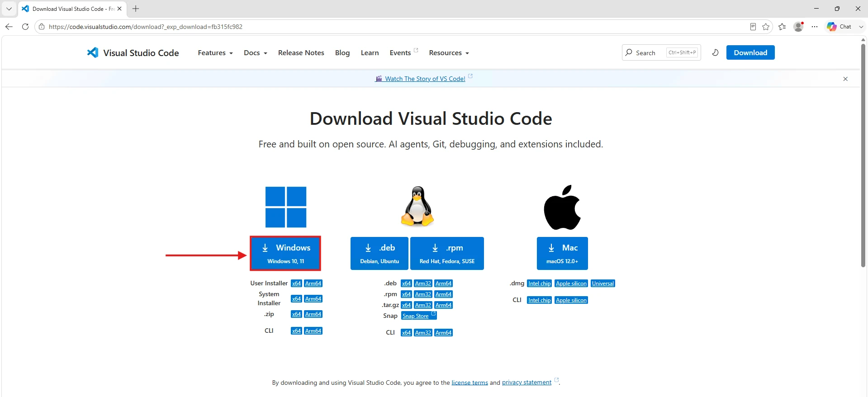Screen dimensions: 868x397
Task: Expand the Resources dropdown menu
Action: pos(449,53)
